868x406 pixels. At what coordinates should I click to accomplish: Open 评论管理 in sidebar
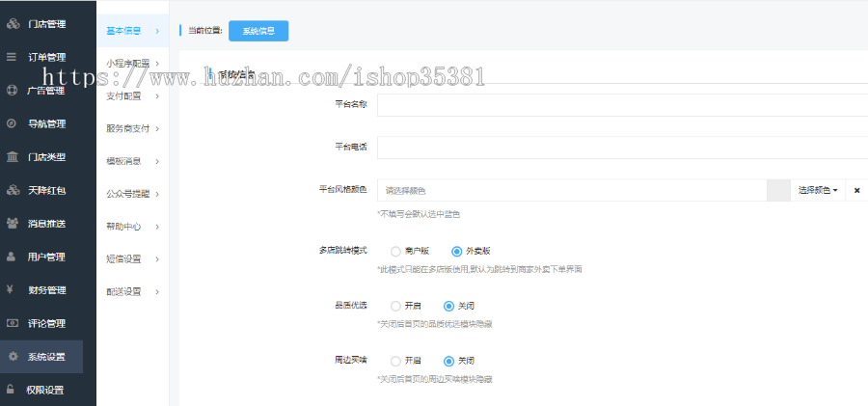coord(48,323)
